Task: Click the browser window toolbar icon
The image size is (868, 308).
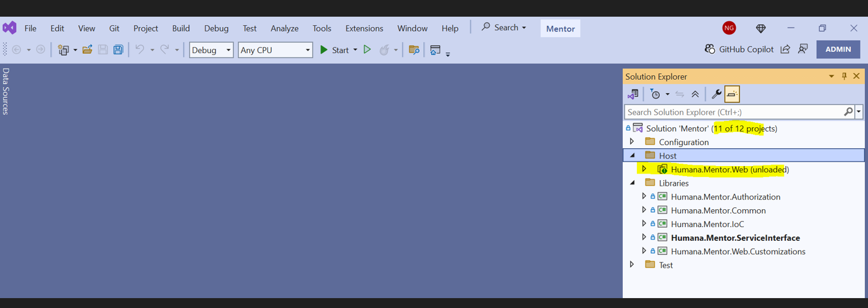Action: point(436,49)
